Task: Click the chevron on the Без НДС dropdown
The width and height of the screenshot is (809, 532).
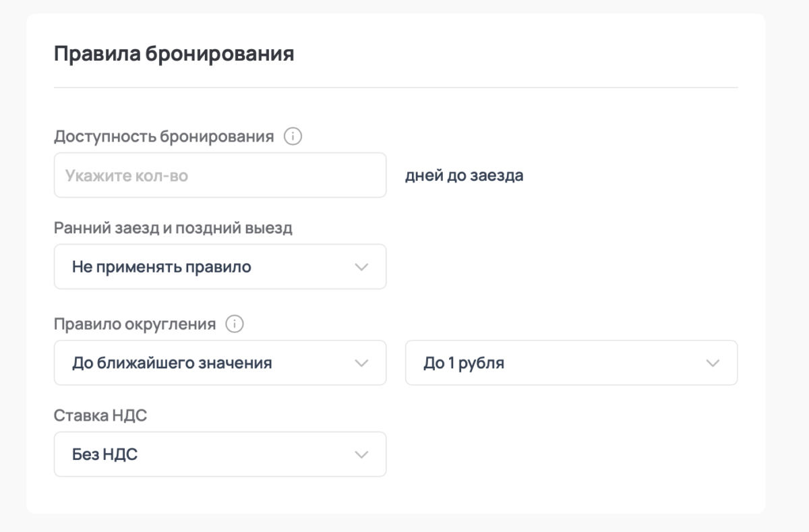Action: coord(363,454)
